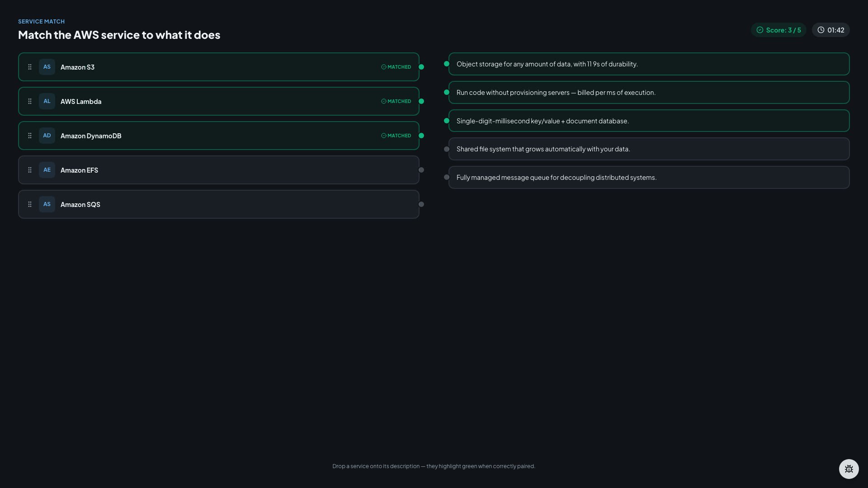Image resolution: width=868 pixels, height=488 pixels.
Task: Click the AE badge beside Amazon EFS
Action: (x=47, y=170)
